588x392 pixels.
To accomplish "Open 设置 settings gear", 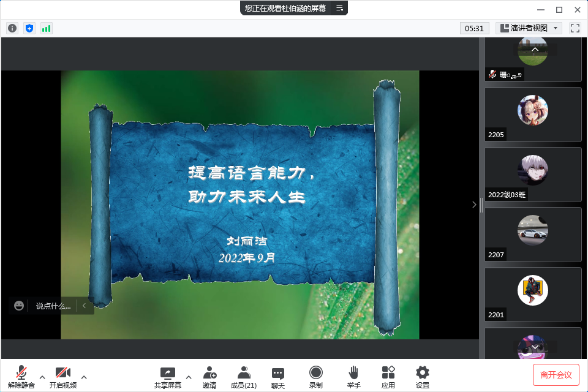I will pyautogui.click(x=422, y=377).
